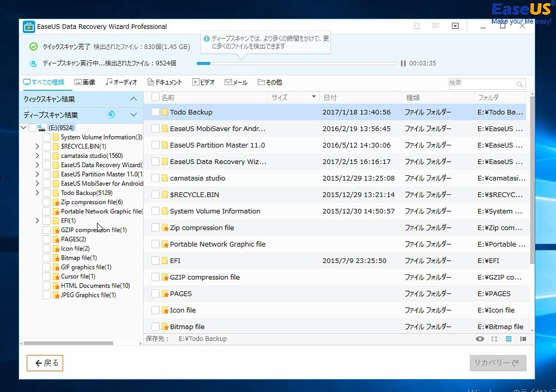Select the メール filter tab
The height and width of the screenshot is (392, 556).
tap(236, 82)
